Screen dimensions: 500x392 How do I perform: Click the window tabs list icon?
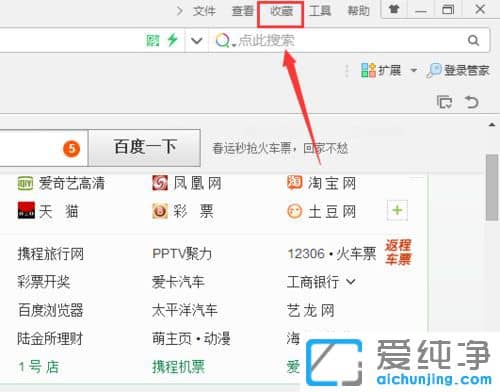(x=444, y=102)
